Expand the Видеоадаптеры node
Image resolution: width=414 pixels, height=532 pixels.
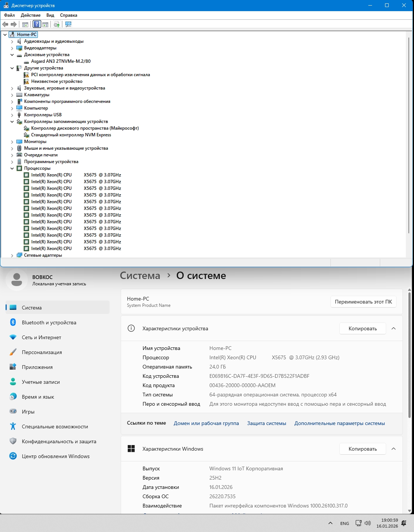pos(12,48)
